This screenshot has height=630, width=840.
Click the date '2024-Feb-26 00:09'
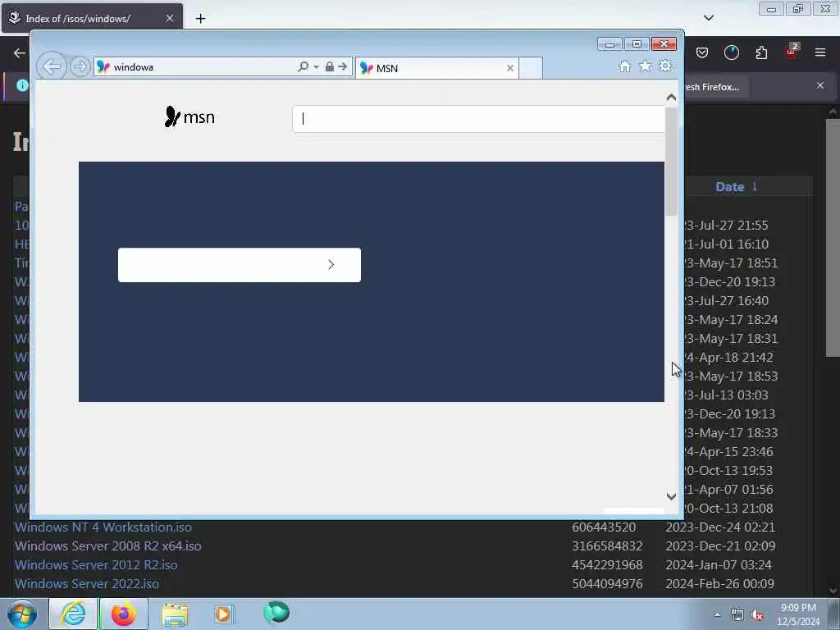pos(719,583)
